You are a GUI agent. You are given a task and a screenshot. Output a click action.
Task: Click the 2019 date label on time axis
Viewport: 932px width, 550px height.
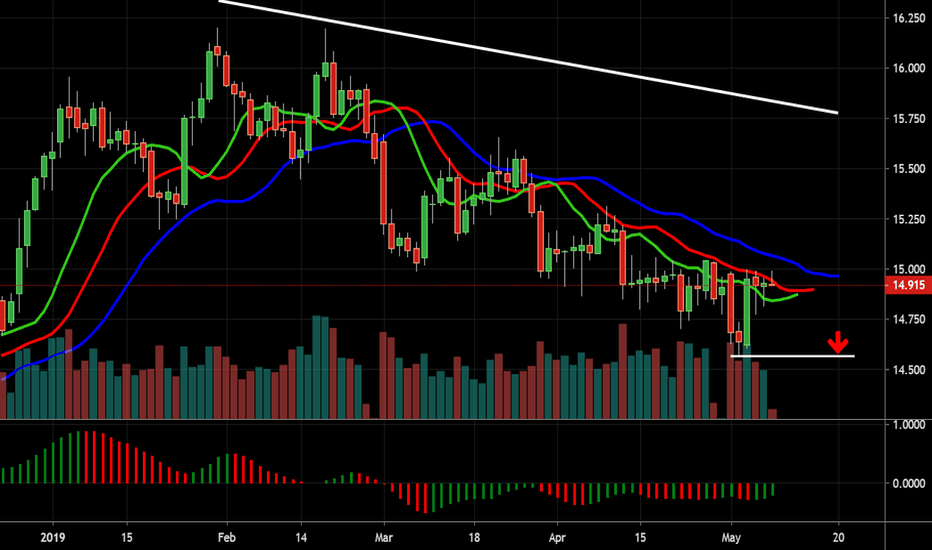53,538
